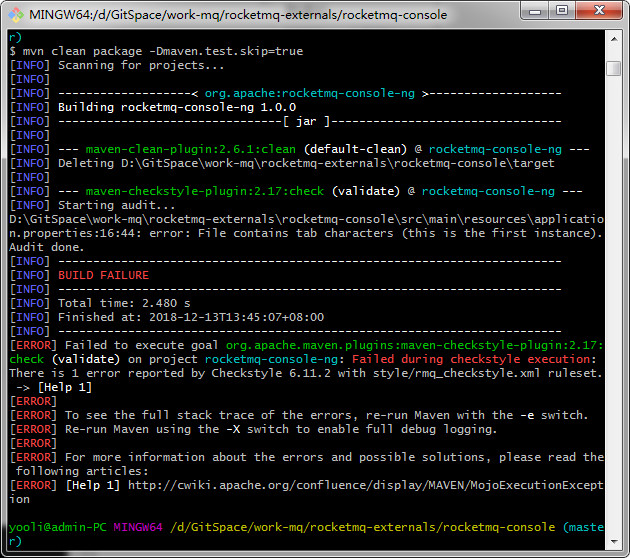
Task: Click the '-> [Help 1]' text
Action: pos(54,387)
